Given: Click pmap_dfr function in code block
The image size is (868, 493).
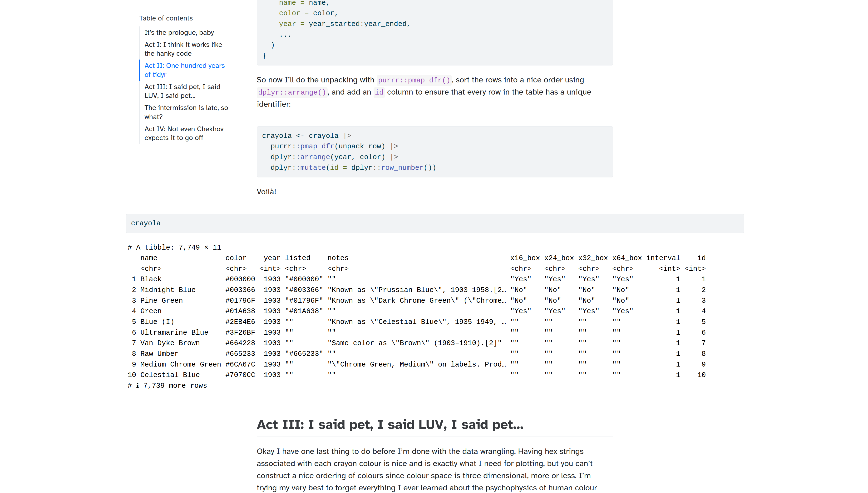Looking at the screenshot, I should pyautogui.click(x=317, y=146).
